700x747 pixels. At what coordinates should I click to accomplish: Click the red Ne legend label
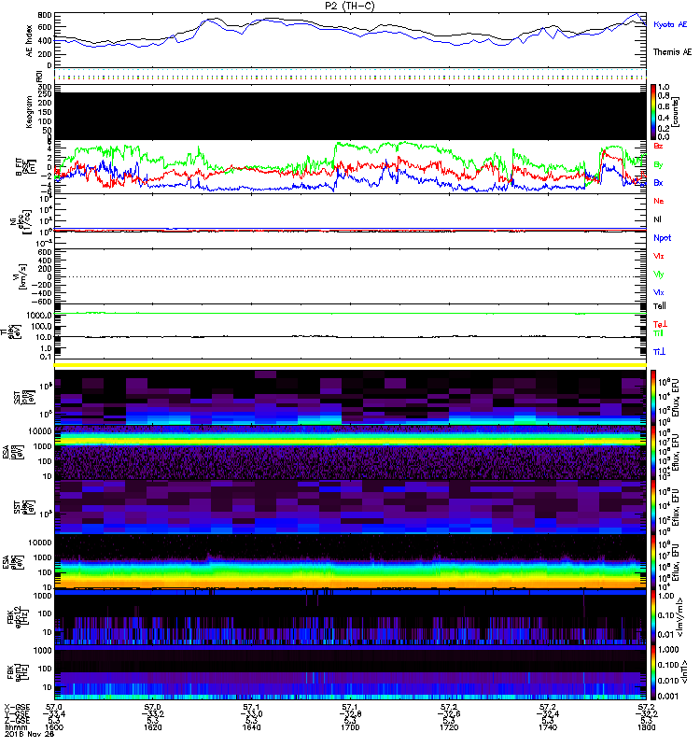[659, 201]
